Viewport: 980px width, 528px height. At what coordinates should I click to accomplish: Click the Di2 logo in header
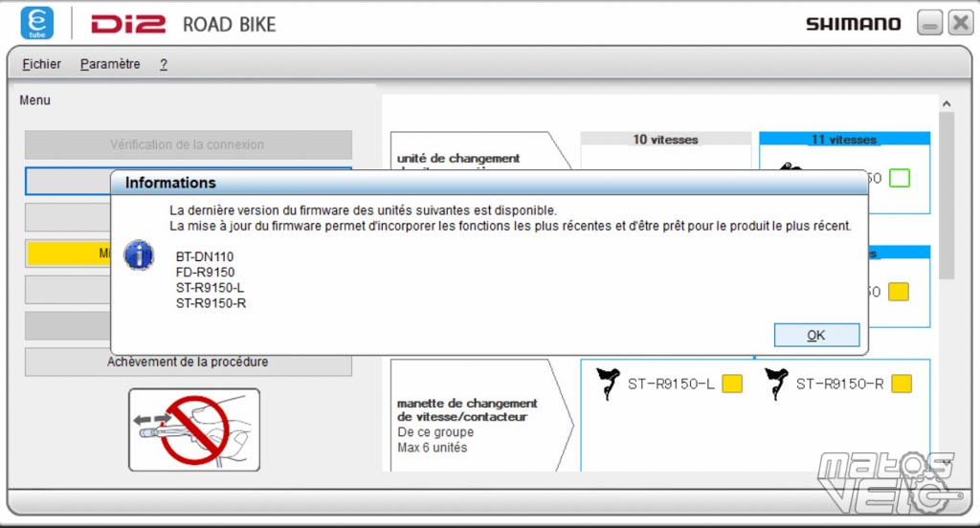tap(129, 24)
